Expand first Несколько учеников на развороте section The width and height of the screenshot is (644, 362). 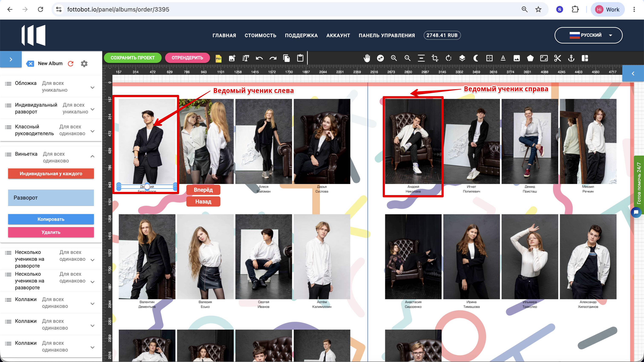pos(92,260)
